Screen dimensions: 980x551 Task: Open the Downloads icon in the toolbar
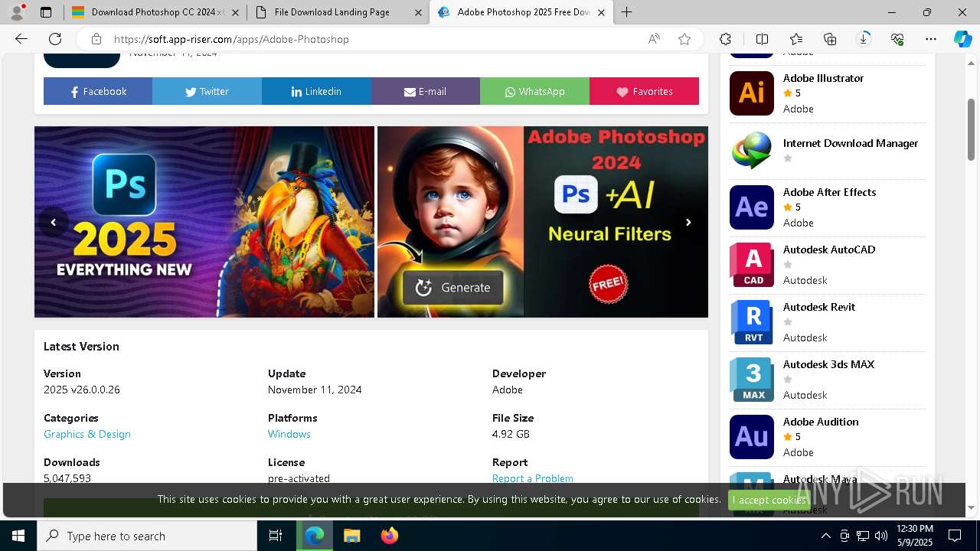(x=864, y=39)
